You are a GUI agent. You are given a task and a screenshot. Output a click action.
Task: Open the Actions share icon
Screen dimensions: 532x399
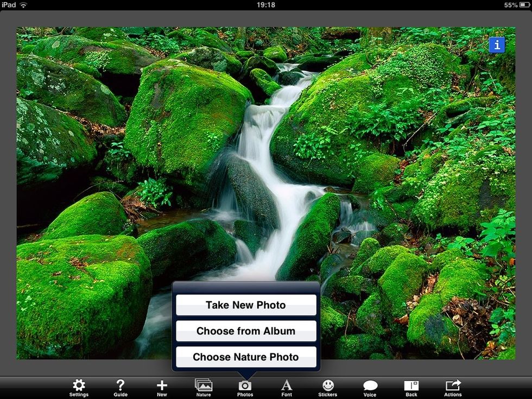pos(453,387)
